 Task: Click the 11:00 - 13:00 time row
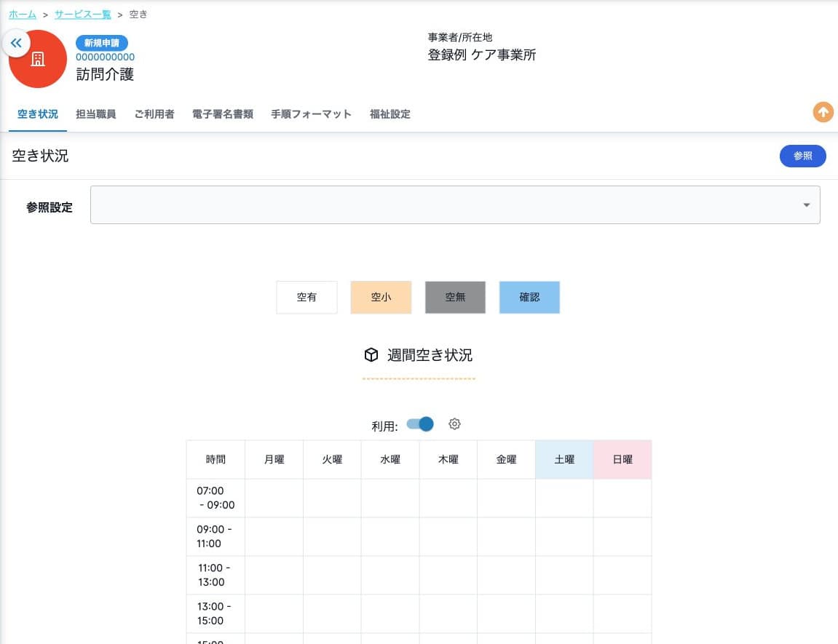[x=216, y=575]
